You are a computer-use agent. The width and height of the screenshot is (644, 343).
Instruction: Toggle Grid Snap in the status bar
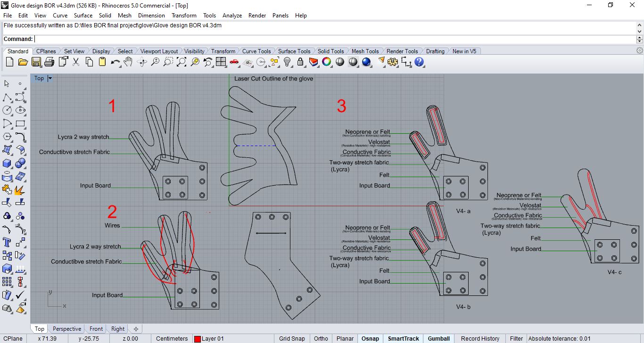(x=292, y=338)
